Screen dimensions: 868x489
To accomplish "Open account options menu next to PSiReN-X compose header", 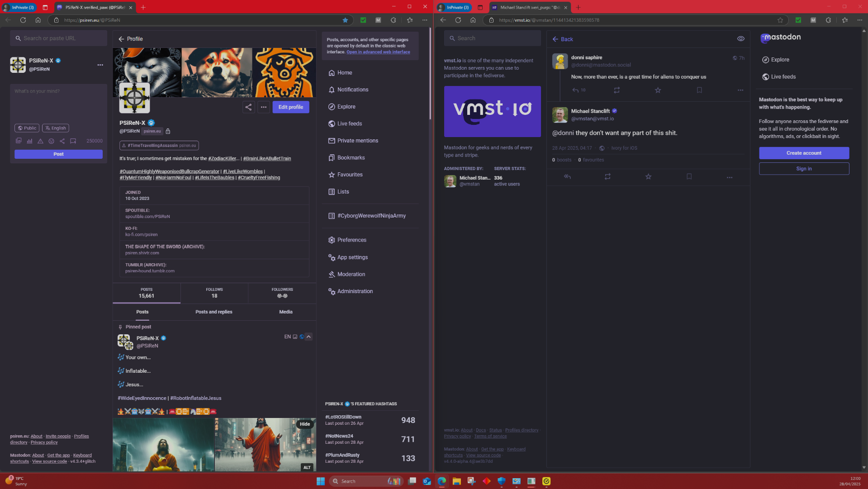I will 100,65.
